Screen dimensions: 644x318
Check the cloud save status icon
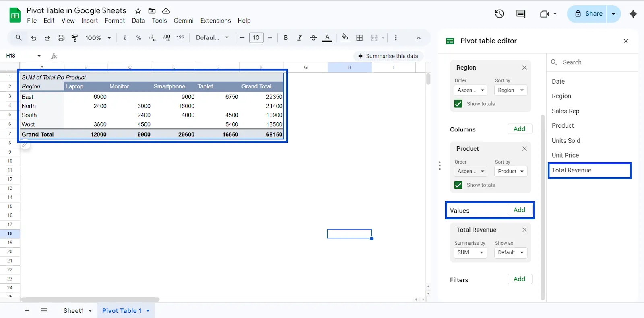point(166,11)
